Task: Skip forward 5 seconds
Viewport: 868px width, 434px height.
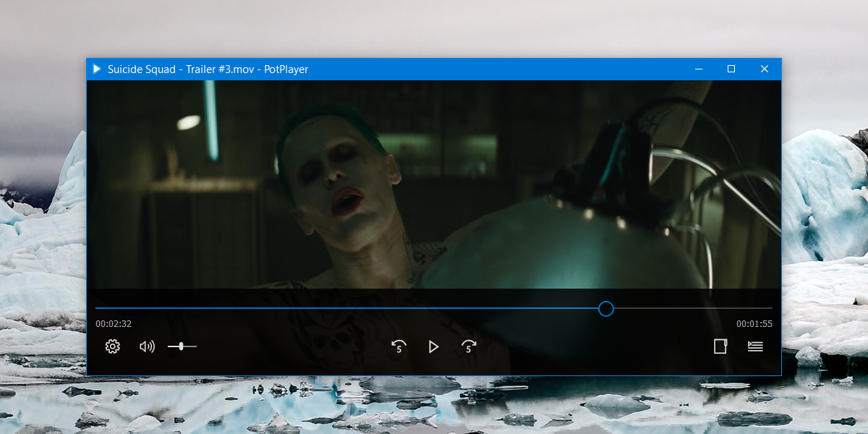Action: (x=469, y=346)
